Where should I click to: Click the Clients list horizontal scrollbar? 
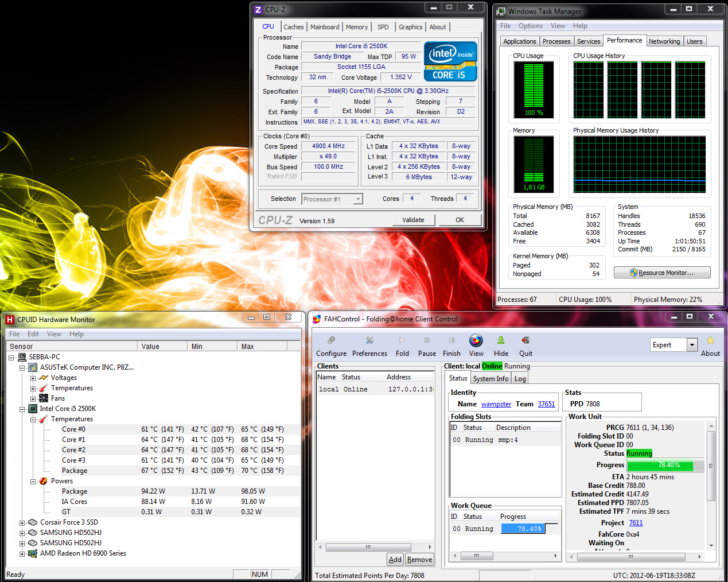click(x=375, y=547)
